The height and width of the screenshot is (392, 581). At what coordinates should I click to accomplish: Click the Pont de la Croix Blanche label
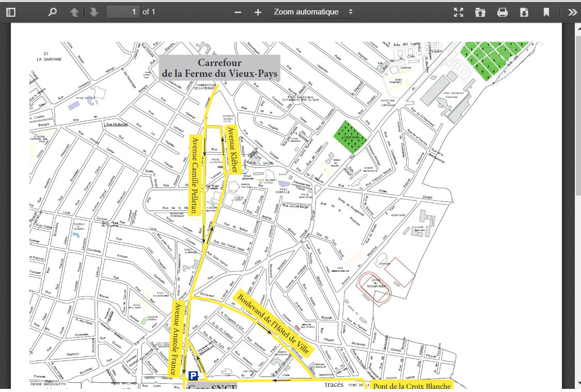click(412, 386)
